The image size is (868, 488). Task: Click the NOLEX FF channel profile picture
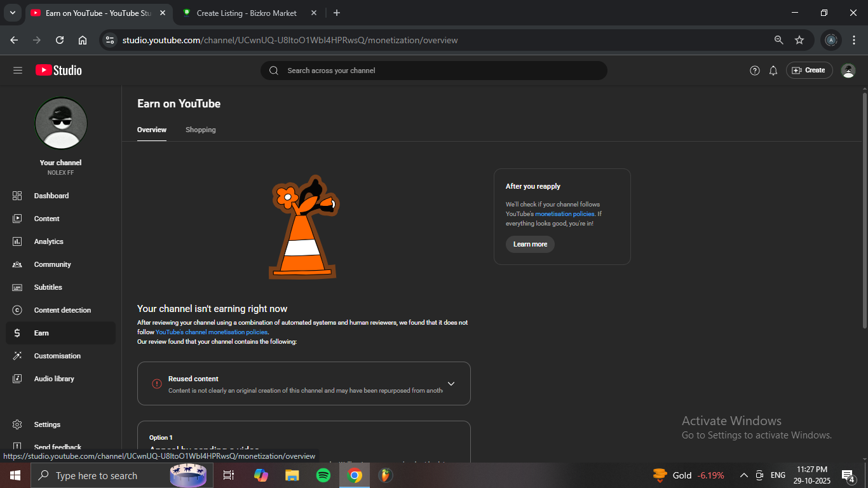(61, 123)
